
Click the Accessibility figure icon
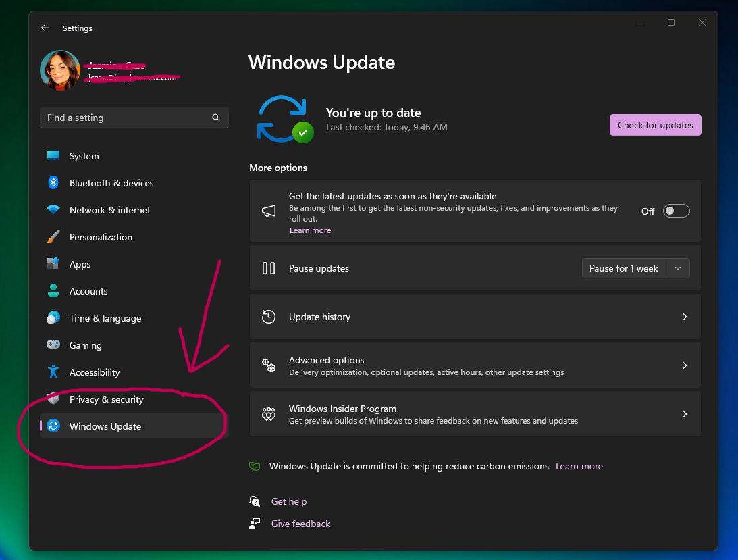click(53, 372)
